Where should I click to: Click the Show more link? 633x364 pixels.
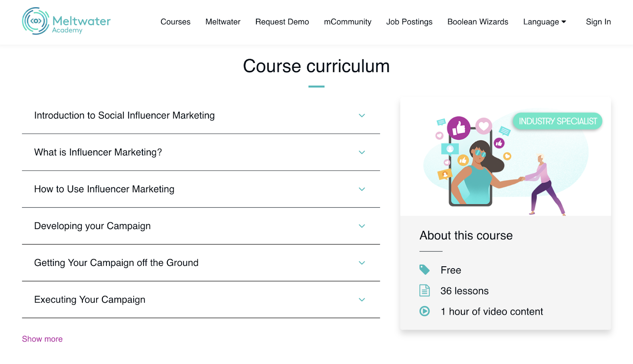(42, 339)
